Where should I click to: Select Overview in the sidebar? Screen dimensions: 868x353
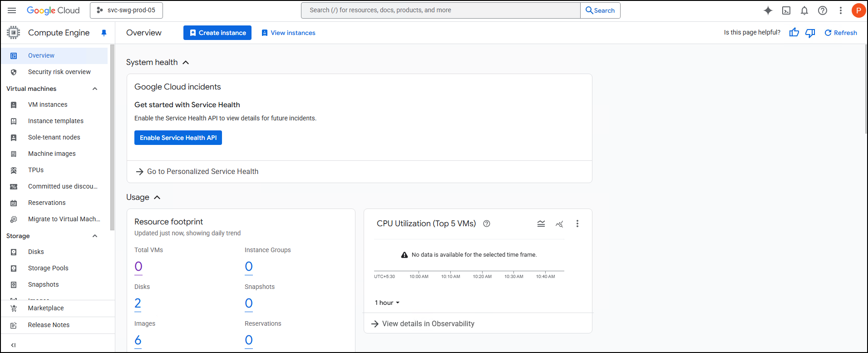[54, 55]
